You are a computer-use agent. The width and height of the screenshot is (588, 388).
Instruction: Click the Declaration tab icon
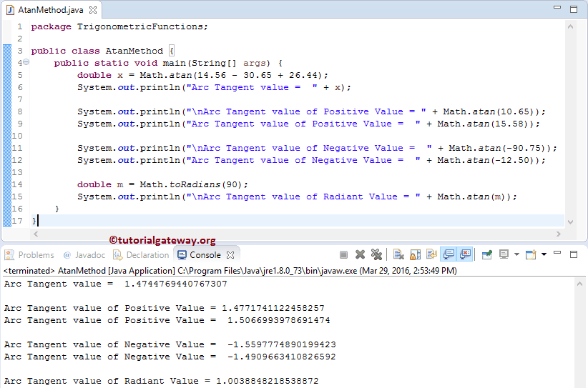(118, 255)
